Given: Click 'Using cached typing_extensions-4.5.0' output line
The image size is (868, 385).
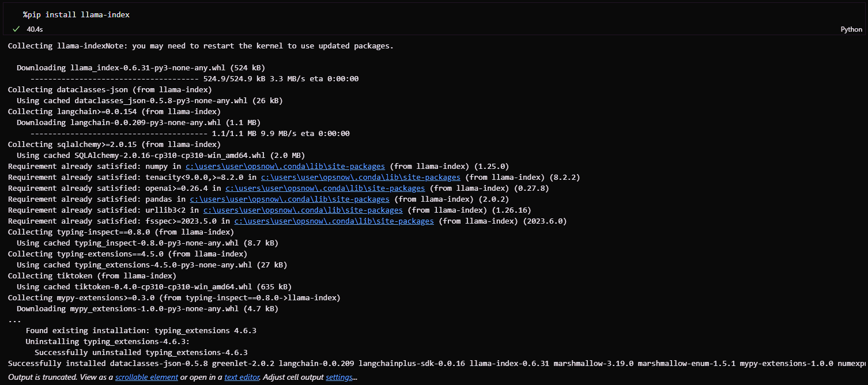Looking at the screenshot, I should (x=152, y=265).
